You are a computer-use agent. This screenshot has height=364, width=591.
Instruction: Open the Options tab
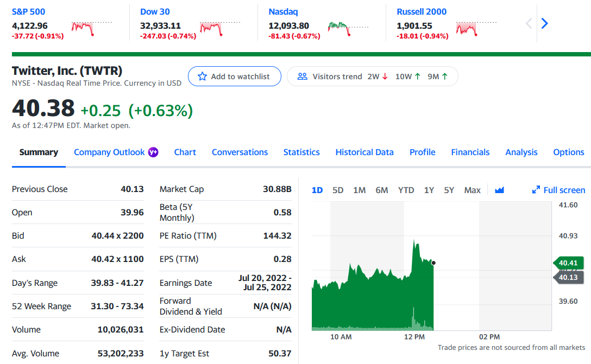coord(568,152)
